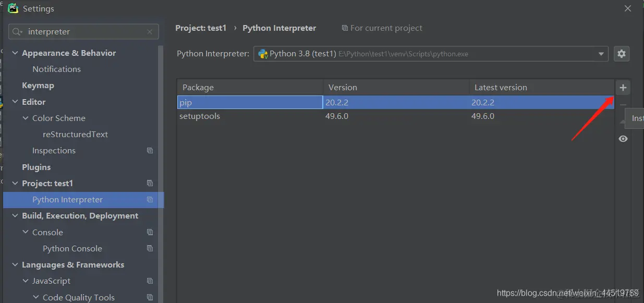Image resolution: width=644 pixels, height=303 pixels.
Task: Click the search magnifier icon
Action: coord(17,32)
